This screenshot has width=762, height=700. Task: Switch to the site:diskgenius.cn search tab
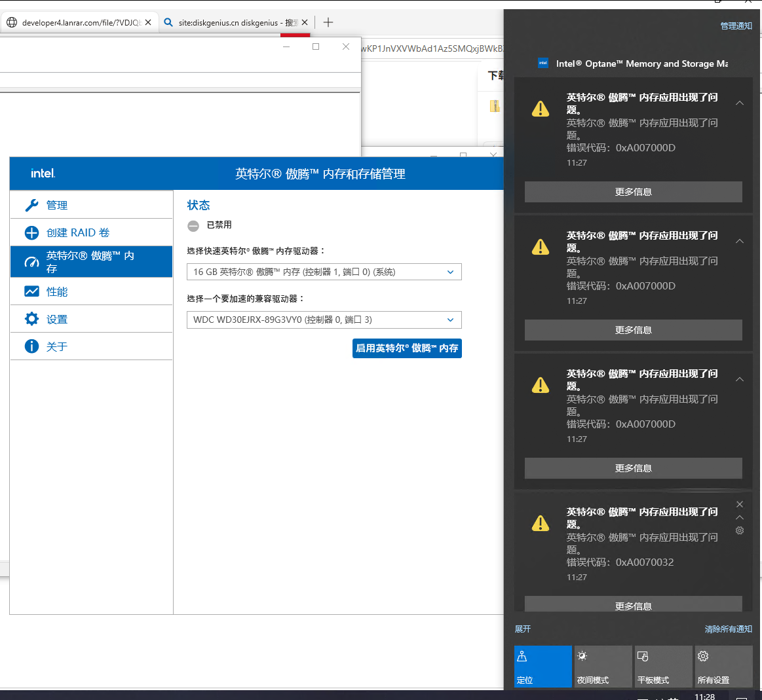click(236, 22)
